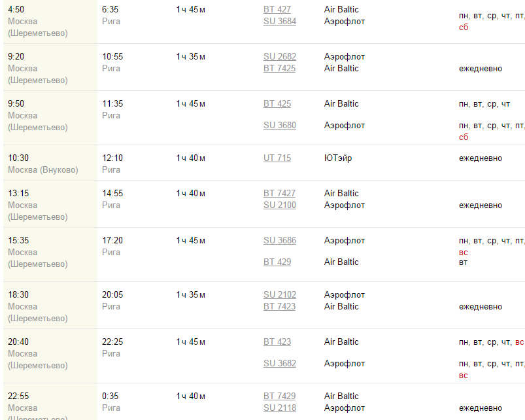Select the BT 429 flight link

tap(277, 262)
